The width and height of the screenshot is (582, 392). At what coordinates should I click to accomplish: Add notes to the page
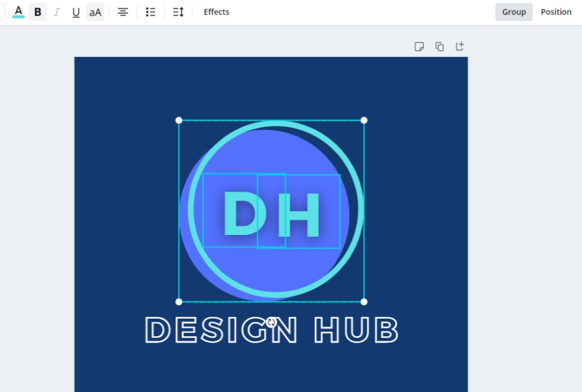pyautogui.click(x=419, y=47)
